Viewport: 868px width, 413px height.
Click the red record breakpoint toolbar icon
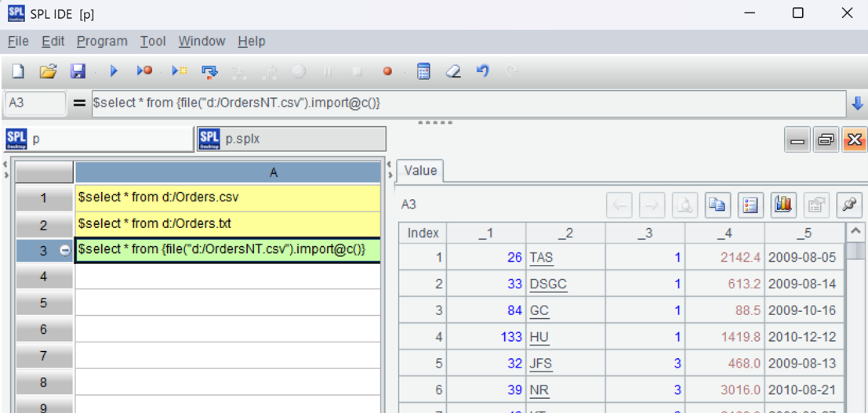[x=387, y=71]
